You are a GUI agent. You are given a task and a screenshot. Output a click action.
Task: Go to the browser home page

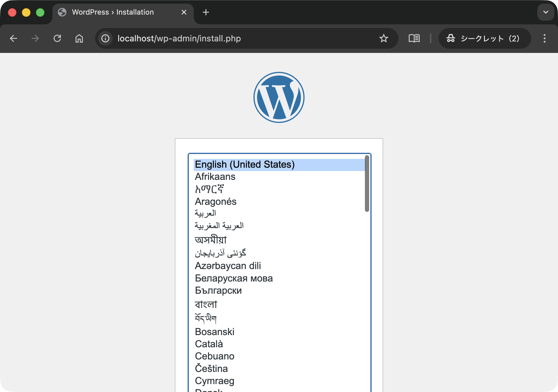click(x=79, y=38)
